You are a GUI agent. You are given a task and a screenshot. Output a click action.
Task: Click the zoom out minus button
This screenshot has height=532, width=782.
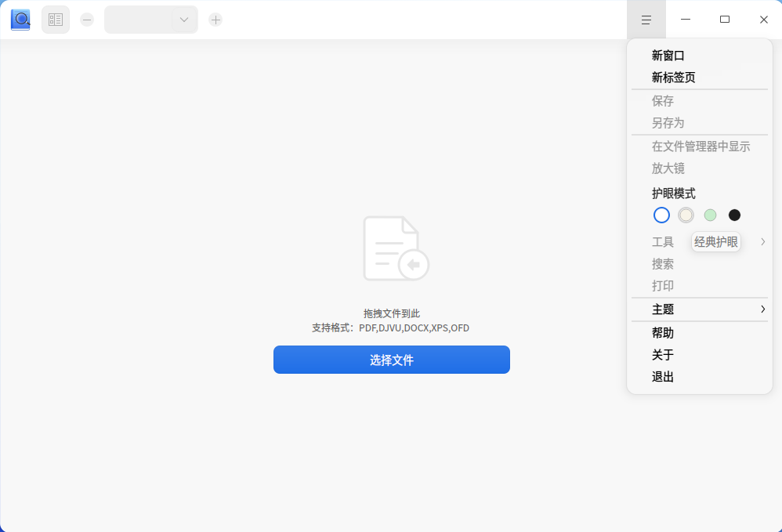(87, 20)
